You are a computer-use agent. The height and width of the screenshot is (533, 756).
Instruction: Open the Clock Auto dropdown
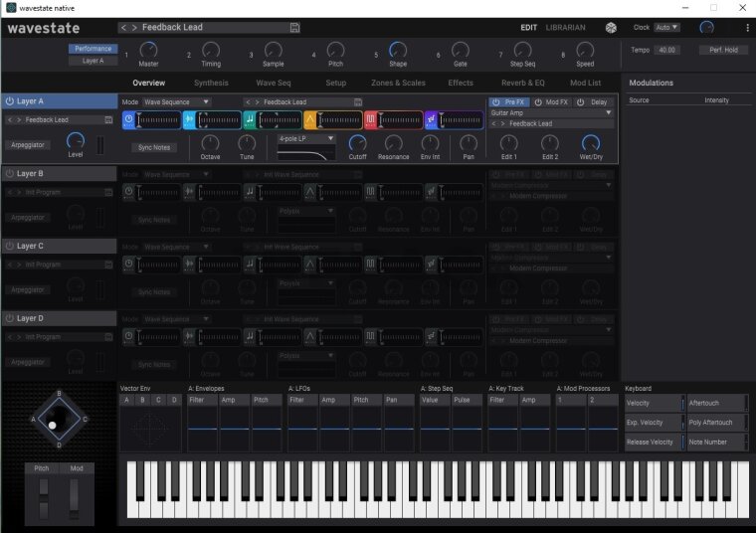pyautogui.click(x=666, y=28)
